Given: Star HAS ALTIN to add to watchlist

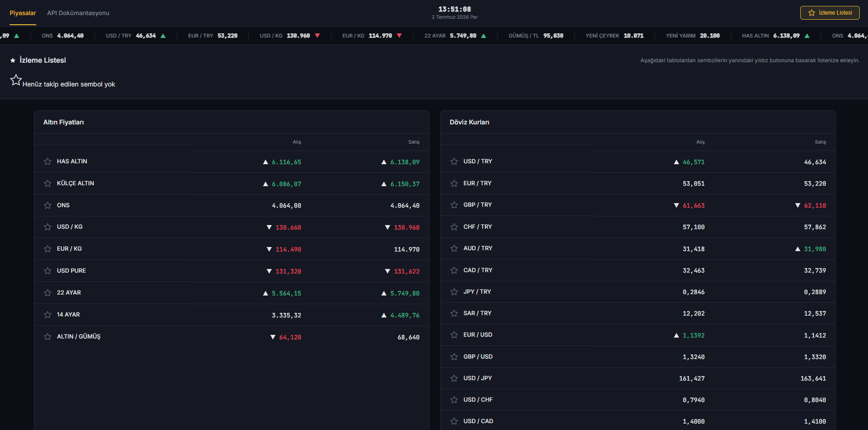Looking at the screenshot, I should tap(48, 161).
